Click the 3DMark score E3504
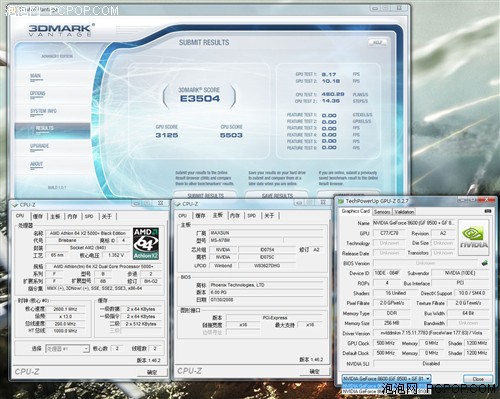Screen dimensions: 500x399 pyautogui.click(x=200, y=99)
